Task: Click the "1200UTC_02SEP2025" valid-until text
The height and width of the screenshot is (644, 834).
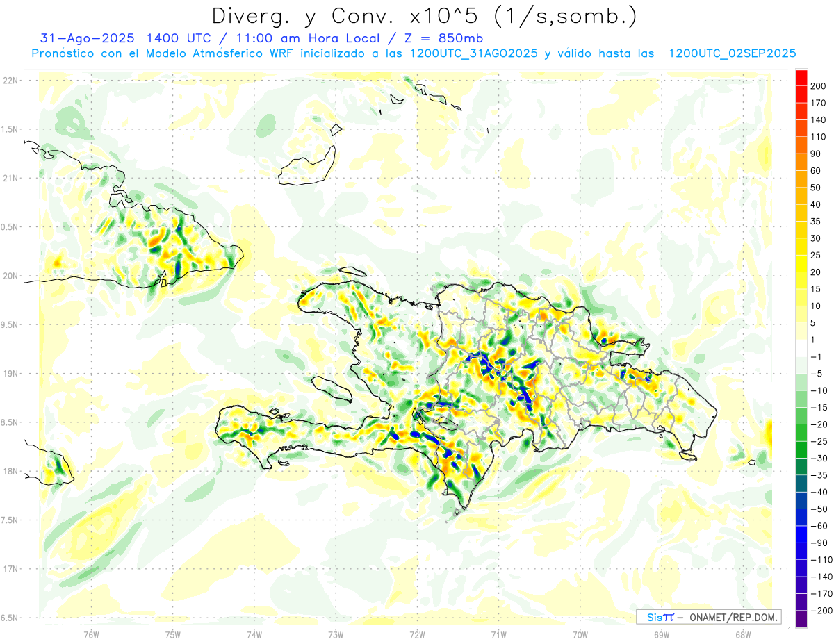Action: [732, 53]
